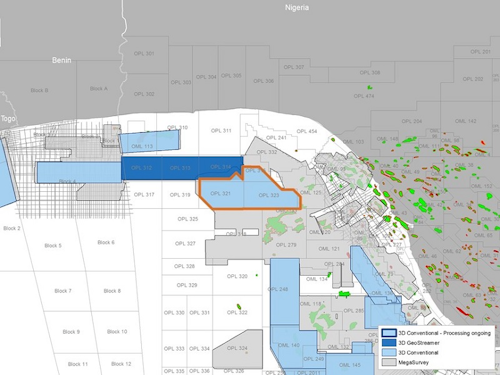The width and height of the screenshot is (500, 375).
Task: Select the OPL 241 block label
Action: [276, 137]
